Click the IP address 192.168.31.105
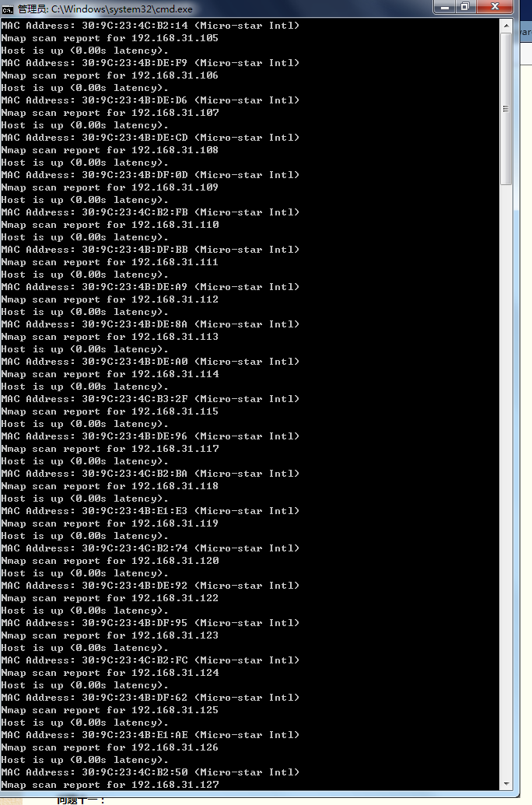 coord(175,38)
